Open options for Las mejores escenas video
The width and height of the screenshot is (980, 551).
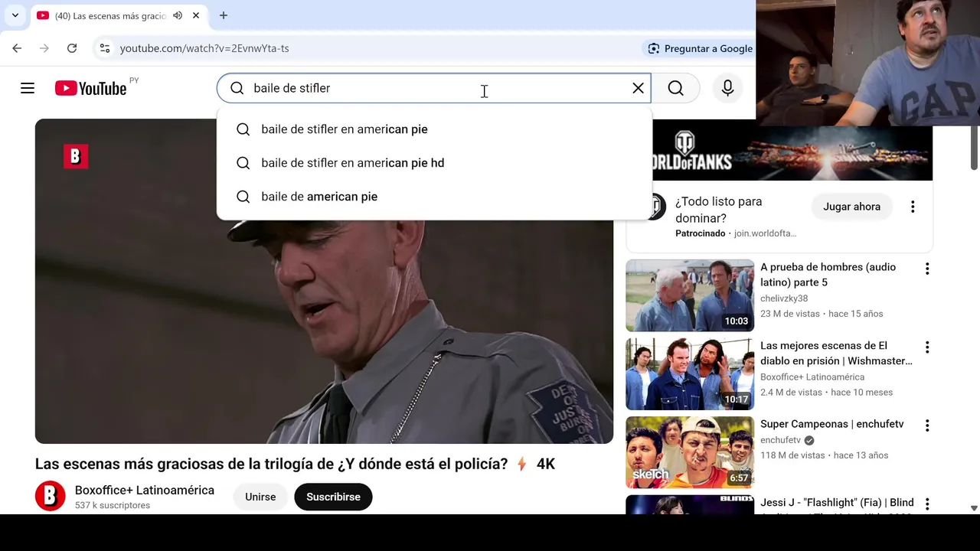pyautogui.click(x=927, y=347)
